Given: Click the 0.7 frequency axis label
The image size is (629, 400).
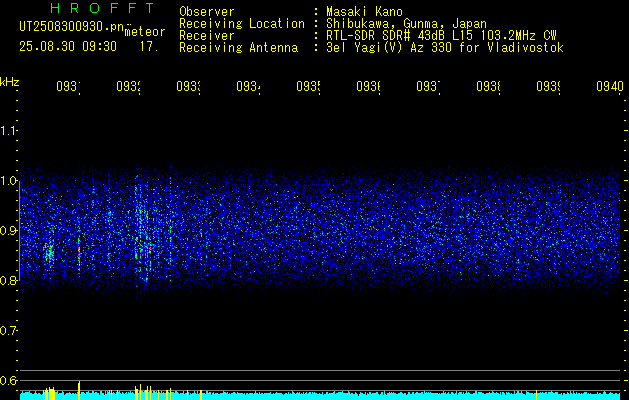Looking at the screenshot, I should [8, 331].
